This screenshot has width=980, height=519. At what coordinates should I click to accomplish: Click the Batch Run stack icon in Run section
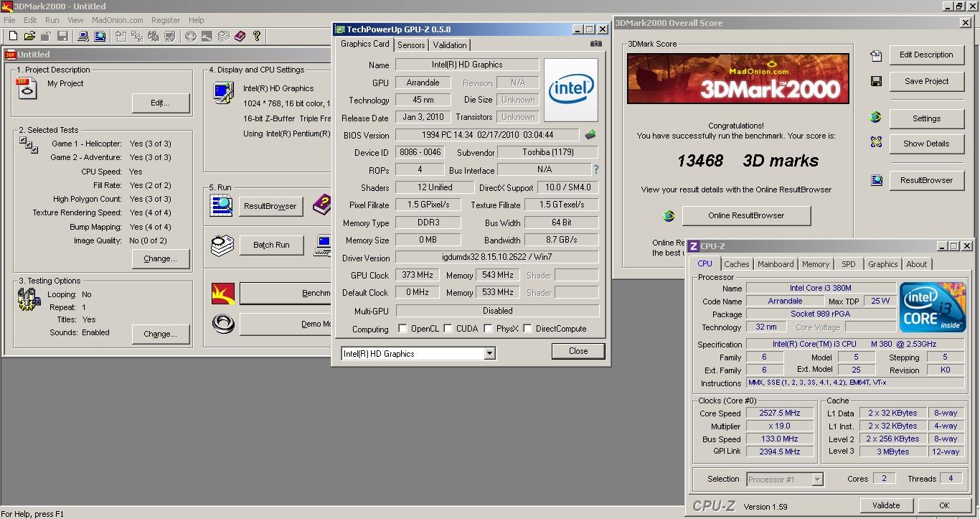[222, 245]
